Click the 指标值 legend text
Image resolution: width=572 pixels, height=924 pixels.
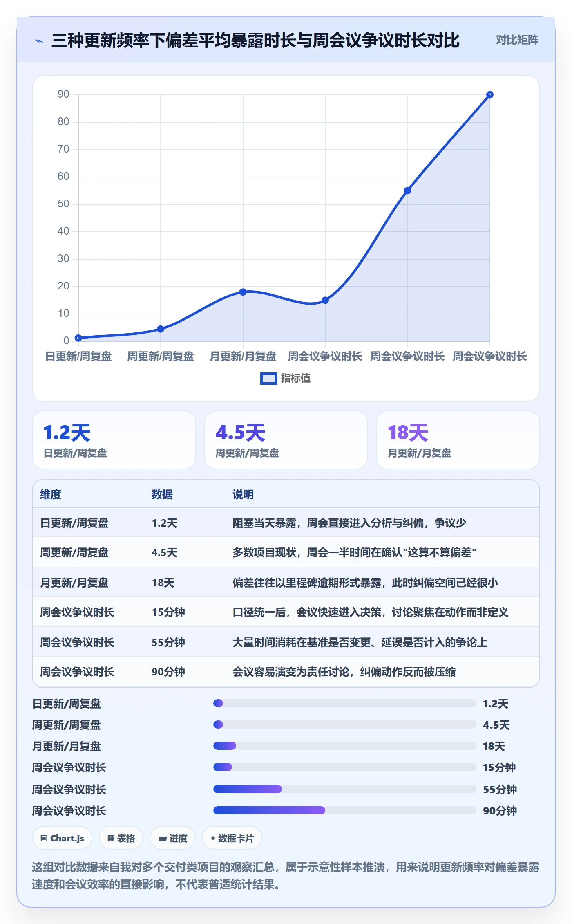296,379
